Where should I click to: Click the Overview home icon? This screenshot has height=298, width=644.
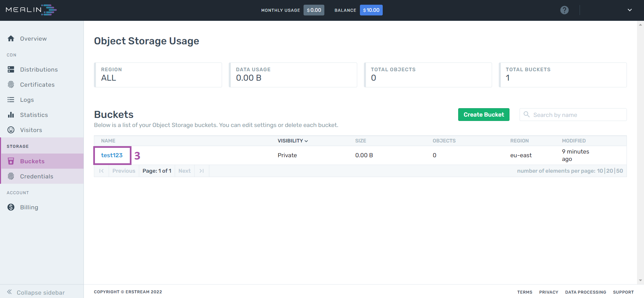tap(11, 39)
